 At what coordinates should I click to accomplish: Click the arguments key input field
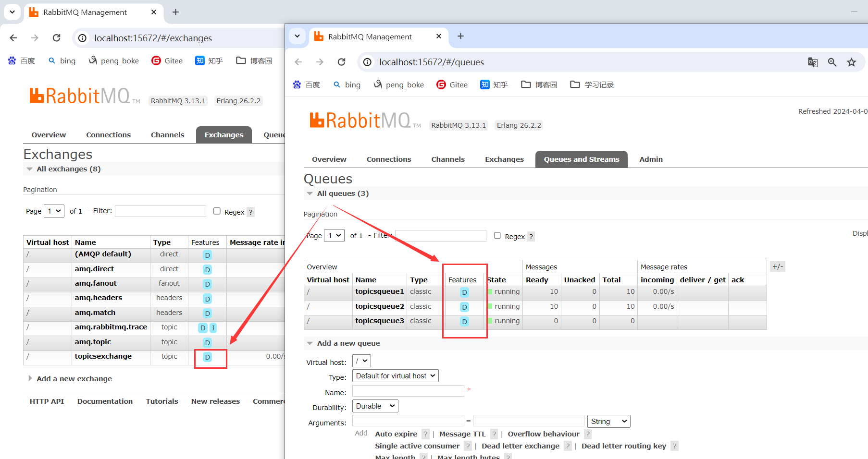tap(408, 421)
